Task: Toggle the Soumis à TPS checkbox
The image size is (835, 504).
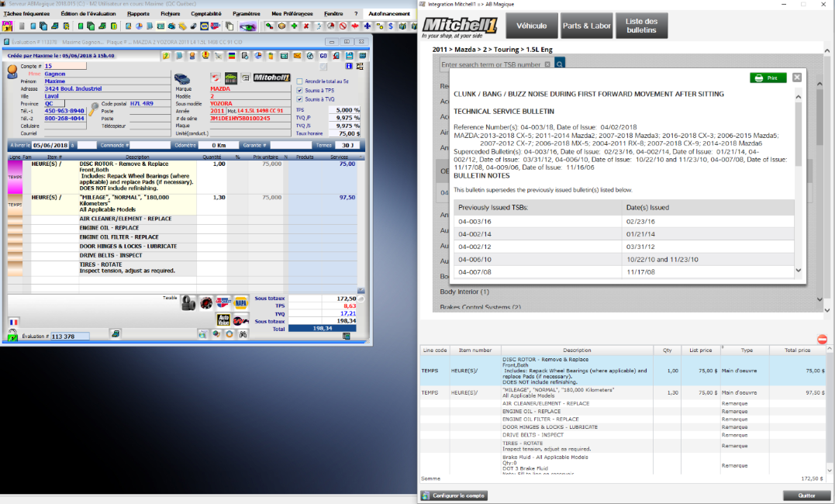Action: (x=299, y=91)
